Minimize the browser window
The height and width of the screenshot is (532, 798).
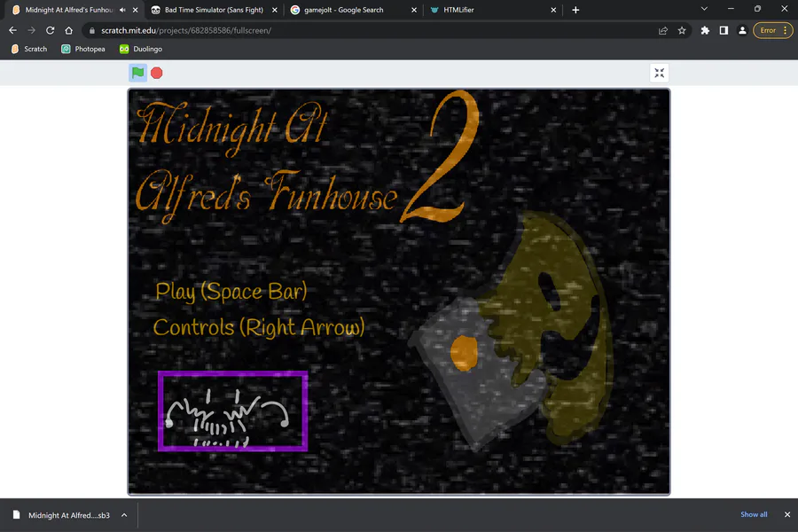(731, 9)
